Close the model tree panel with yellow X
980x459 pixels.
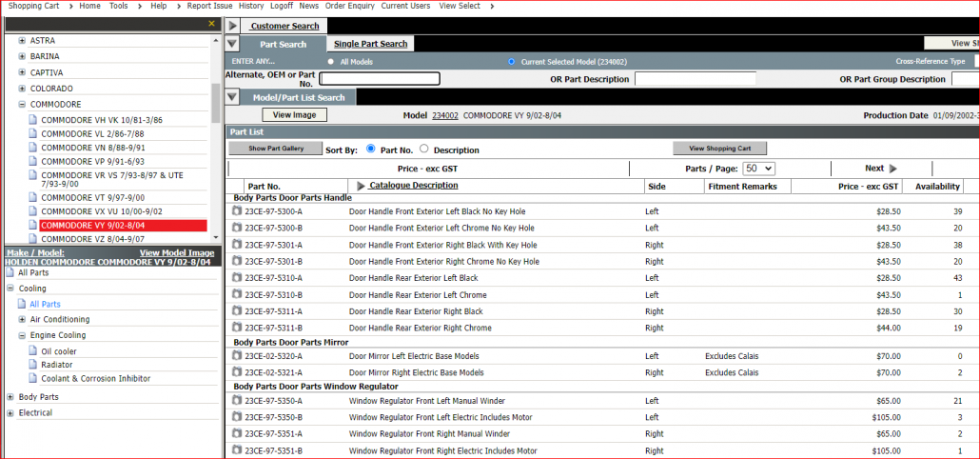pyautogui.click(x=211, y=24)
